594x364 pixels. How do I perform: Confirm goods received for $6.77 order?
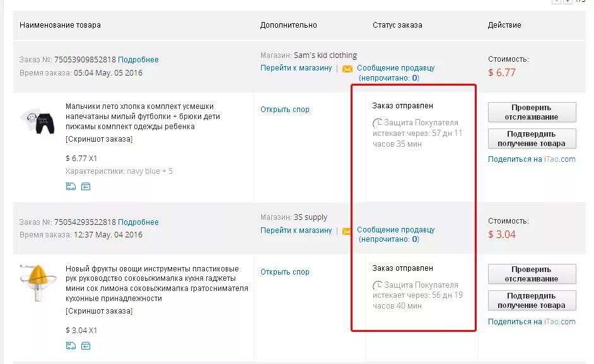coord(532,139)
